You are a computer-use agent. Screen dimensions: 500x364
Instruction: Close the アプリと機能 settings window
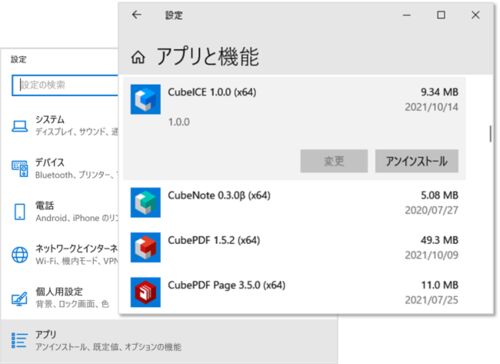click(475, 15)
